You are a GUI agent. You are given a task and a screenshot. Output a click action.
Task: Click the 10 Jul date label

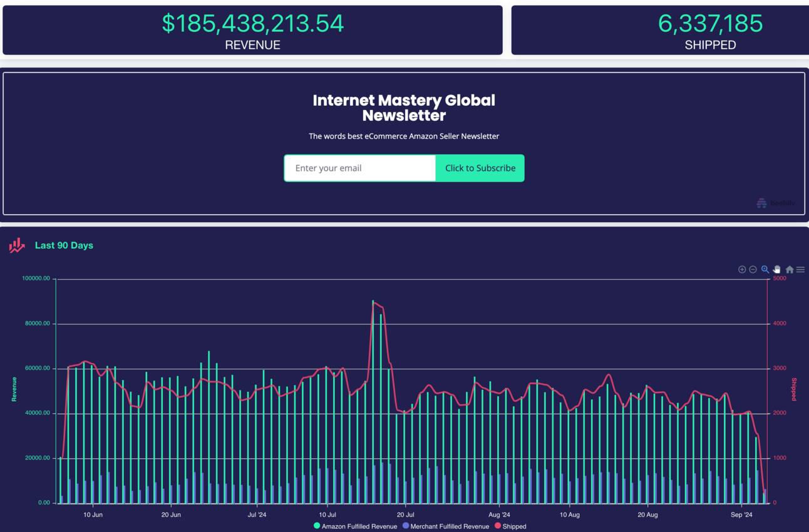coord(327,515)
